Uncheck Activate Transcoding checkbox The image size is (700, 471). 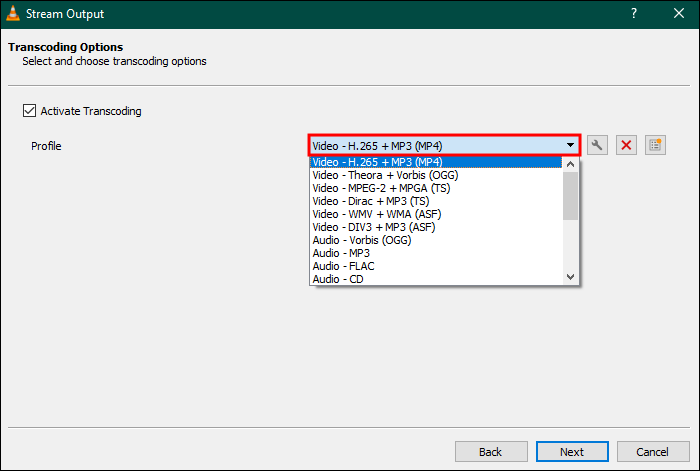coord(29,111)
